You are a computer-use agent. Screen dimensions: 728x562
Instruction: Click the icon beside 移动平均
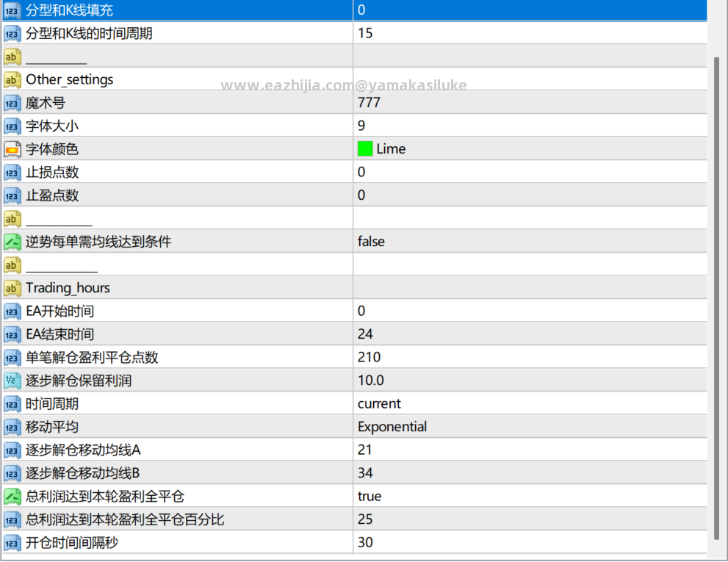click(x=12, y=428)
